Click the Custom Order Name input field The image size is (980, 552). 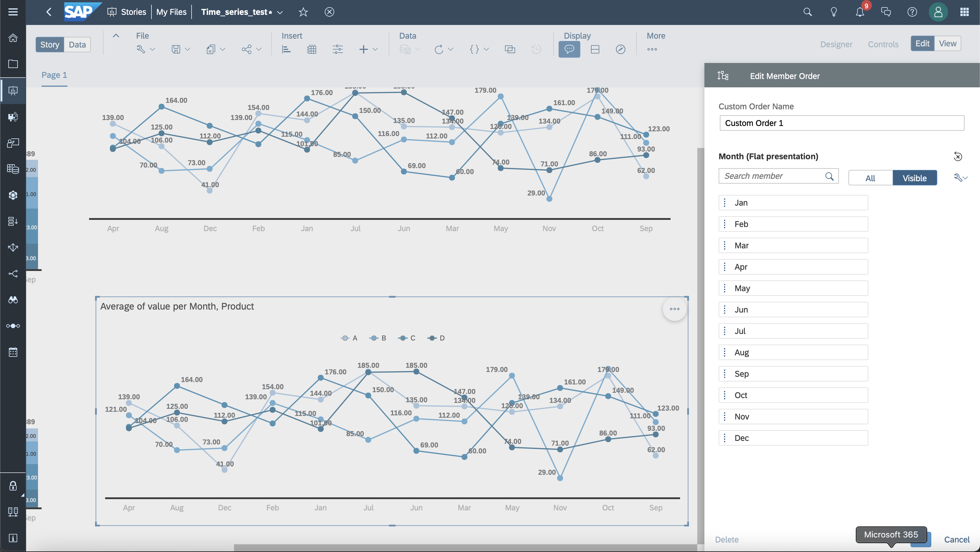(x=842, y=123)
